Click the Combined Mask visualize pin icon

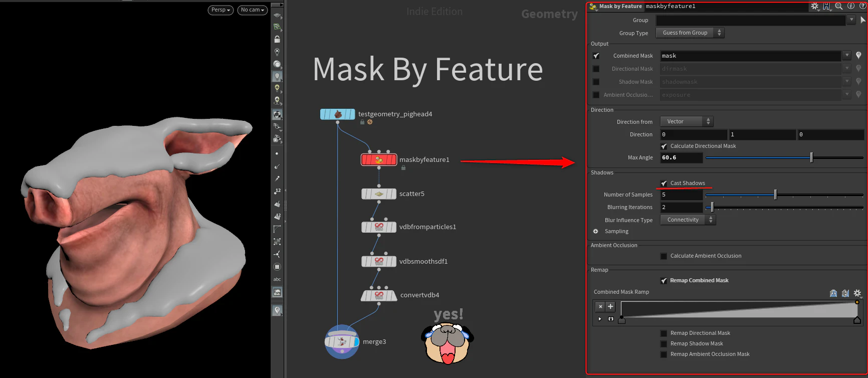tap(858, 56)
